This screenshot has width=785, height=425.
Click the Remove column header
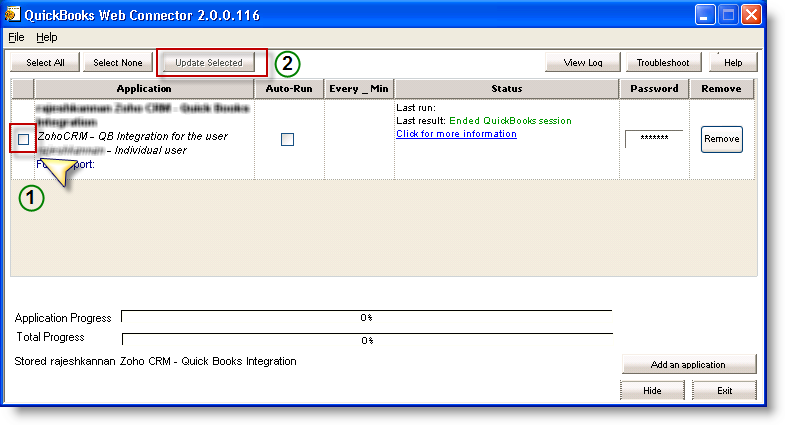[x=721, y=89]
